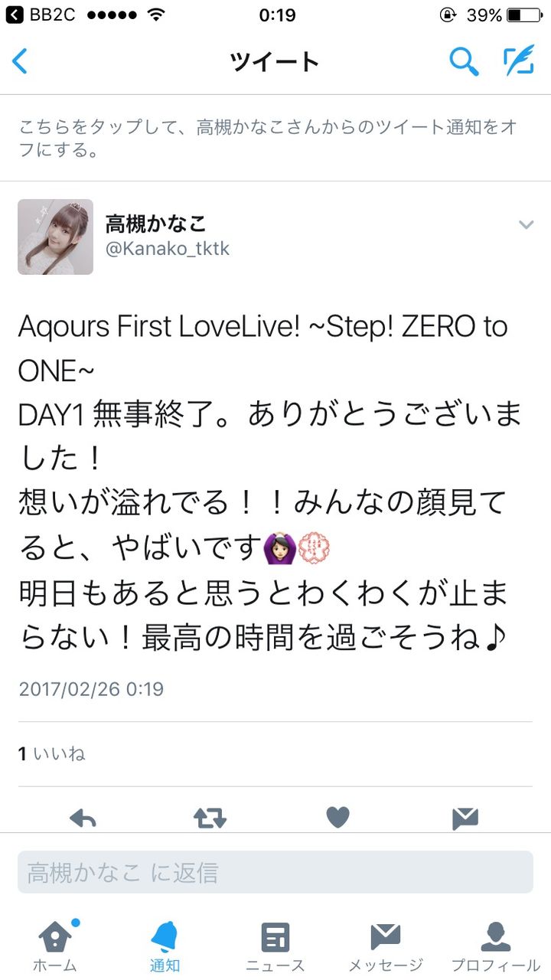
Task: Switch to the 通知 tab
Action: coord(165,946)
